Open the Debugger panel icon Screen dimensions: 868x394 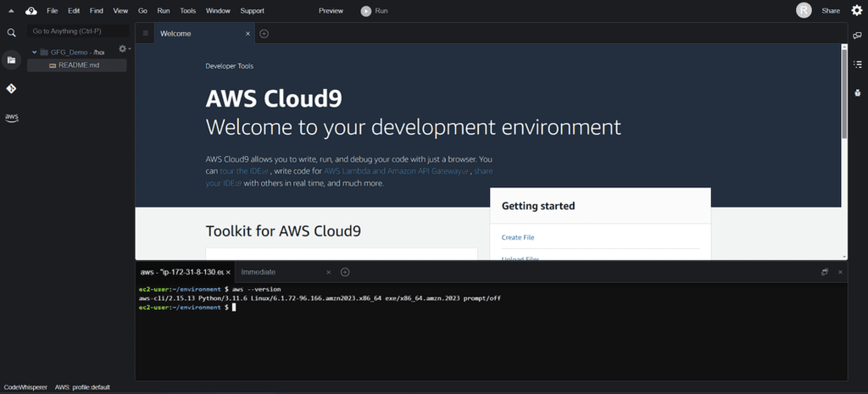pyautogui.click(x=858, y=92)
